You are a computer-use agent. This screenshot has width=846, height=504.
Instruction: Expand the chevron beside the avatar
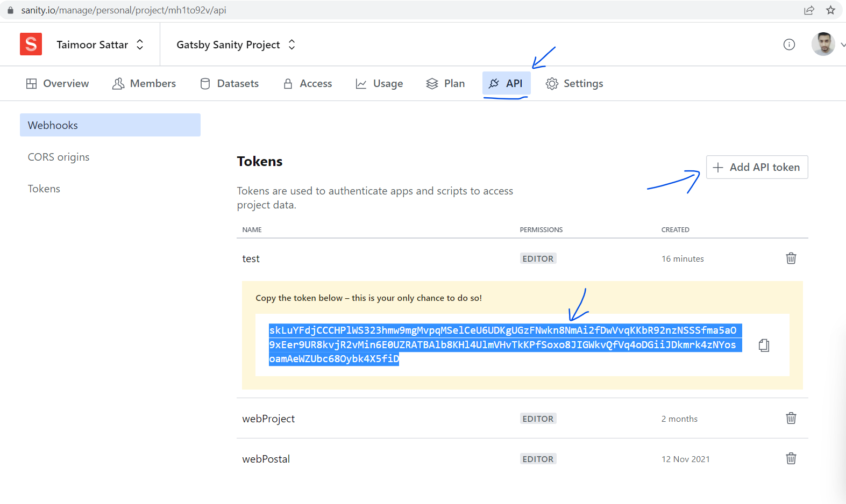tap(842, 45)
